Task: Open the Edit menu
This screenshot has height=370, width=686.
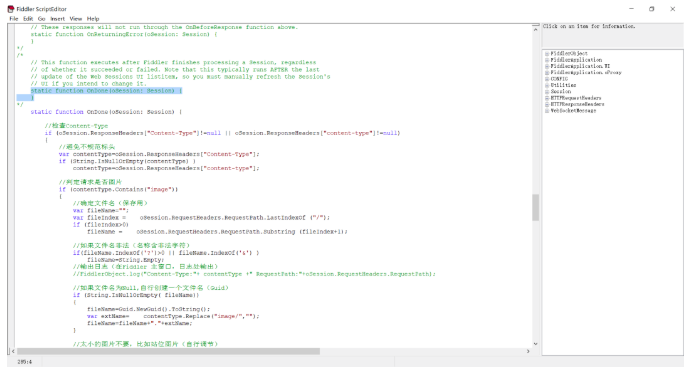Action: pos(28,19)
